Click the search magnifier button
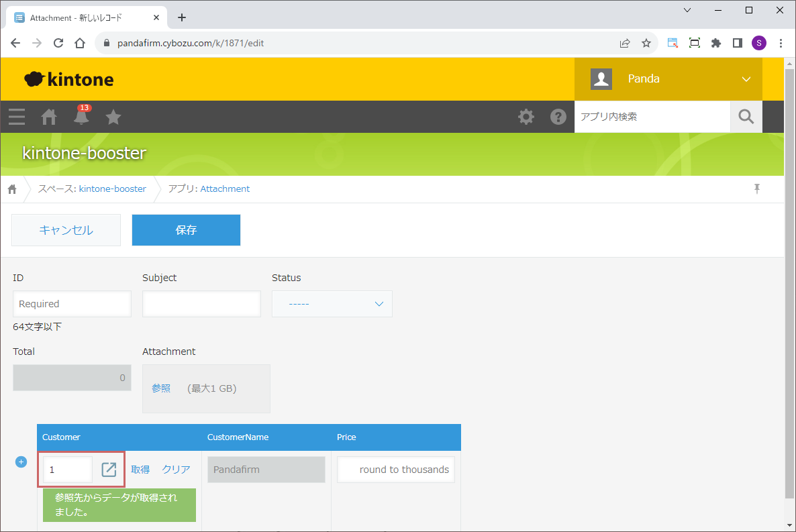This screenshot has width=796, height=532. pyautogui.click(x=746, y=117)
